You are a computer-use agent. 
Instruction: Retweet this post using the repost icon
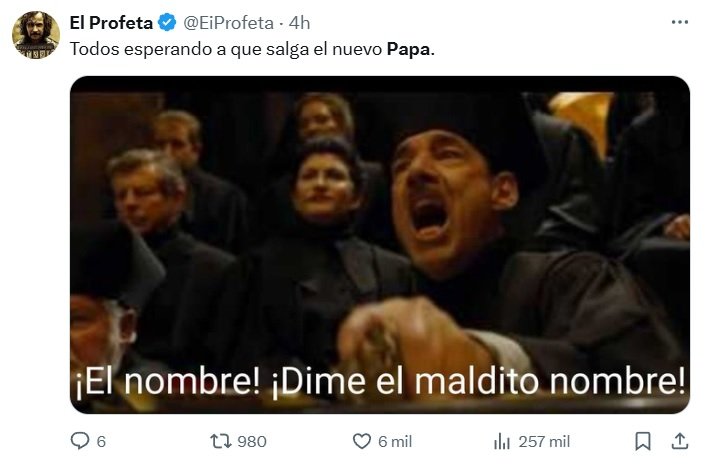click(x=221, y=441)
